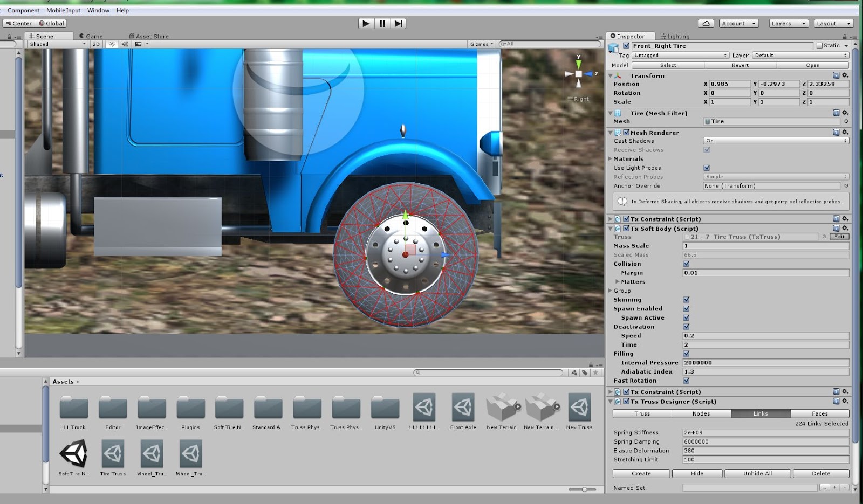The width and height of the screenshot is (863, 504).
Task: Open the Component menu
Action: point(24,10)
